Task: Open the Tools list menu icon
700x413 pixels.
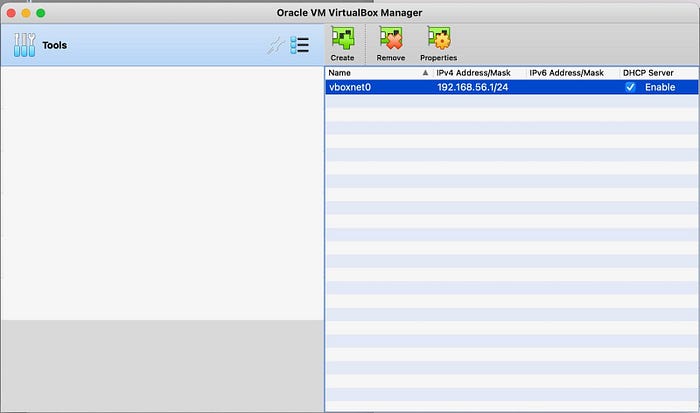Action: click(300, 45)
